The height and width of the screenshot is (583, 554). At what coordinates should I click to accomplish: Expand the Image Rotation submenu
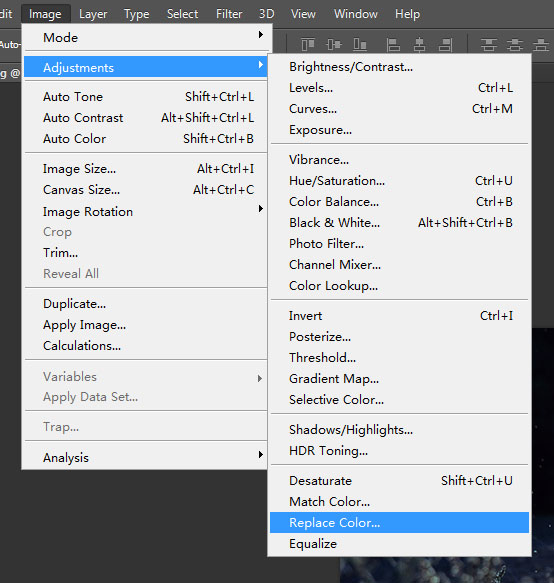coord(146,211)
